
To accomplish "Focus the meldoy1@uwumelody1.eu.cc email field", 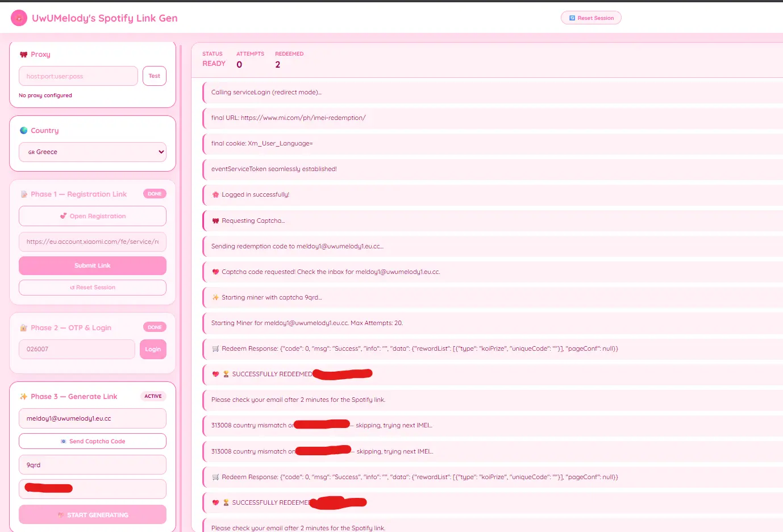I will pos(93,418).
